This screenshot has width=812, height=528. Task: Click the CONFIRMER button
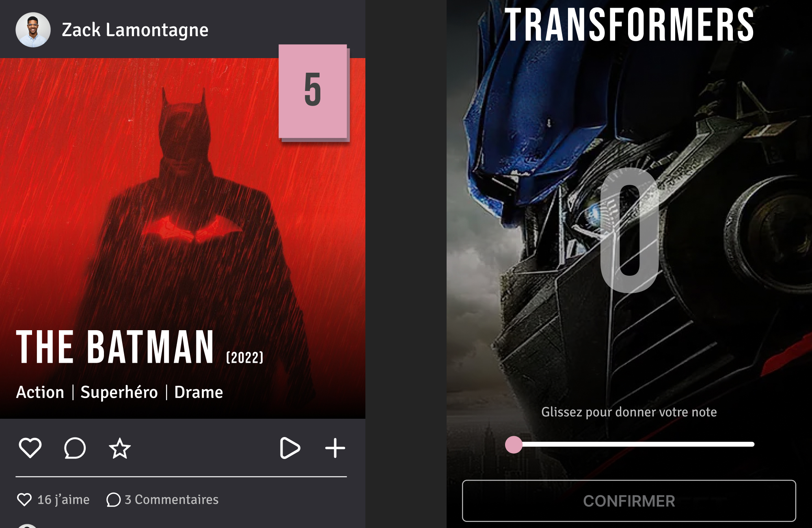[x=629, y=501]
